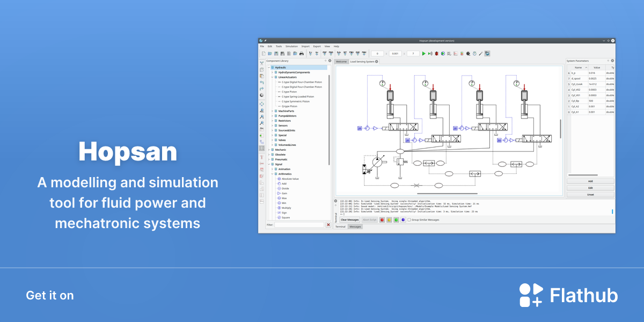Screen dimensions: 644x322
Task: Click the red bug debugger icon
Action: click(436, 54)
